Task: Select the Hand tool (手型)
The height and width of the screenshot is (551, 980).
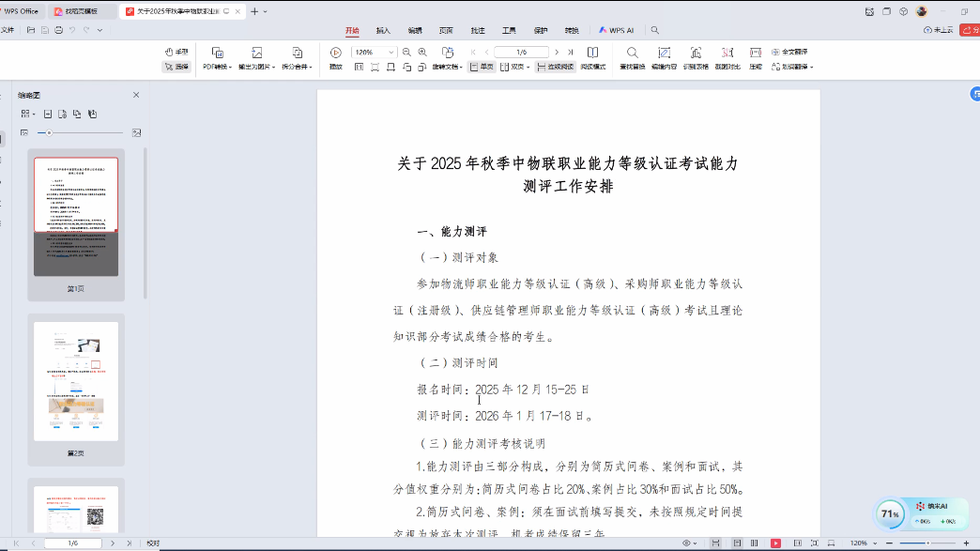Action: pyautogui.click(x=176, y=52)
